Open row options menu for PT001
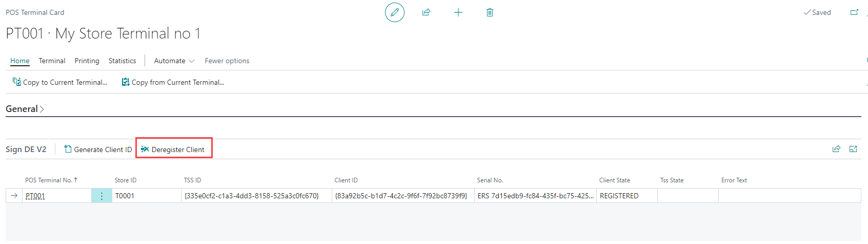Viewport: 868px width, 244px height. click(x=102, y=196)
